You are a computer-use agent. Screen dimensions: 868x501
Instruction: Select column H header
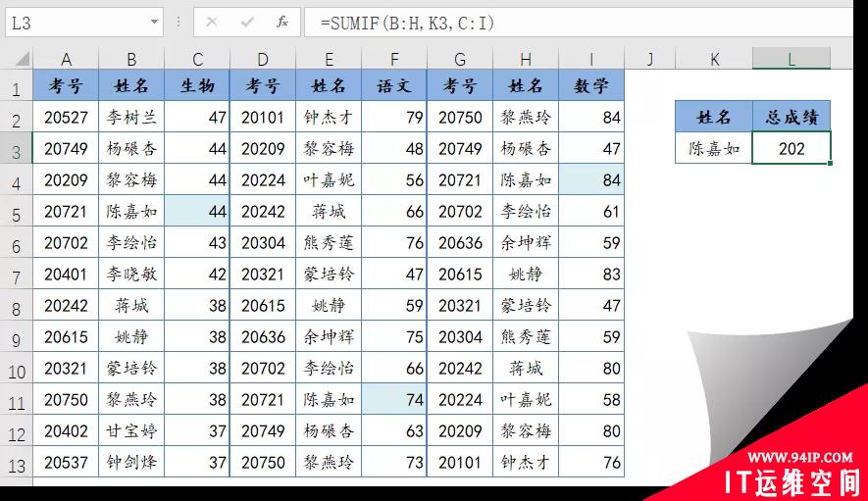(526, 59)
